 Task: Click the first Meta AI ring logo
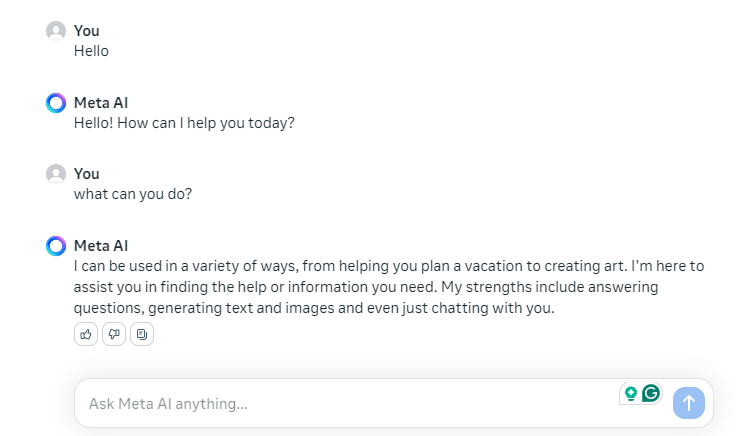tap(56, 103)
